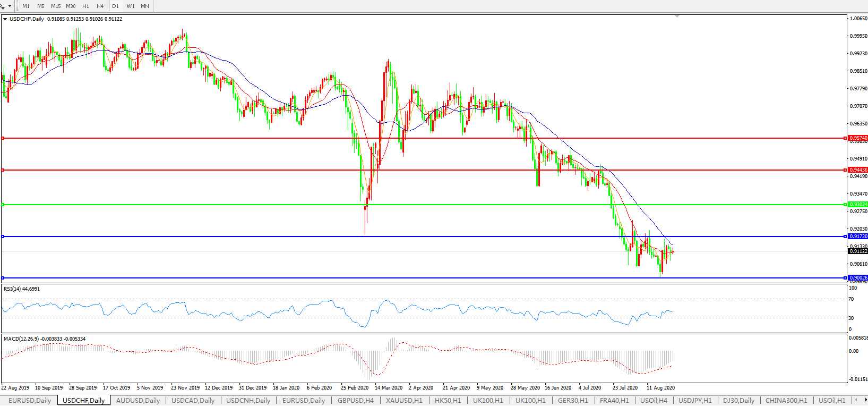
Task: Select W1 weekly timeframe button
Action: click(x=131, y=6)
